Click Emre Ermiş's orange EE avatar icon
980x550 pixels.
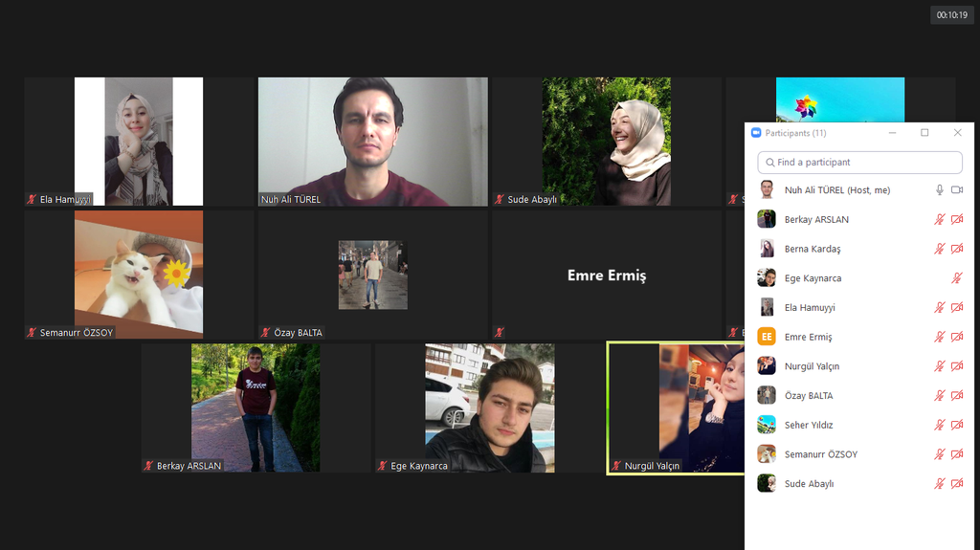pyautogui.click(x=767, y=337)
